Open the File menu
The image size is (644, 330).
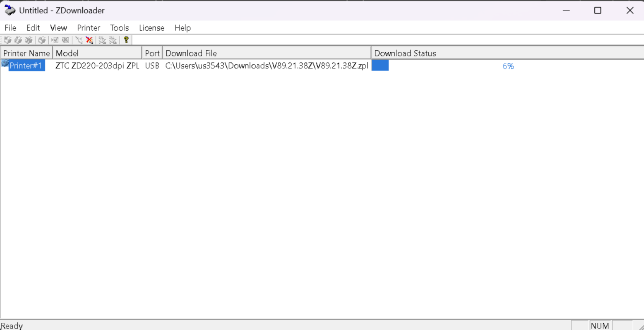coord(10,28)
